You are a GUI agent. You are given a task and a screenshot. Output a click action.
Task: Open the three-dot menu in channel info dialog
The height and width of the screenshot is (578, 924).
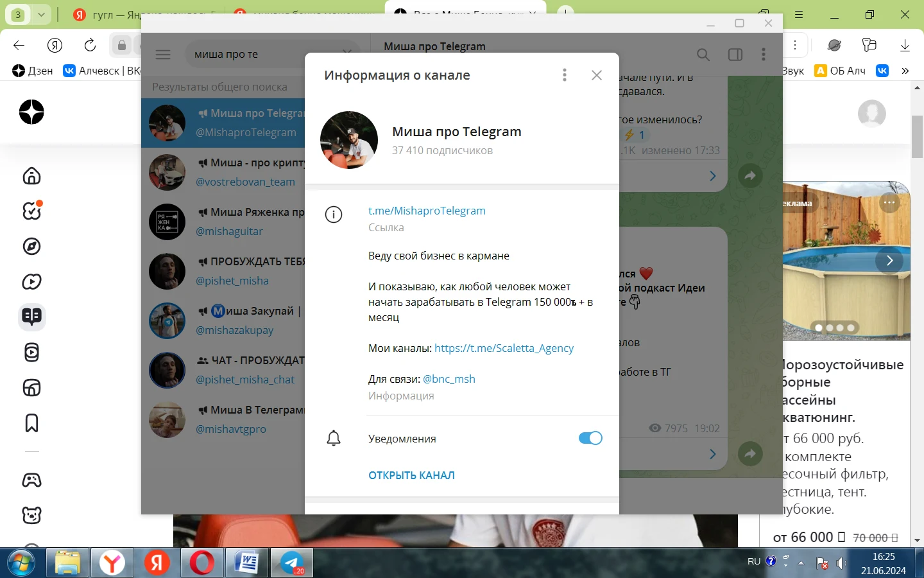pos(565,75)
